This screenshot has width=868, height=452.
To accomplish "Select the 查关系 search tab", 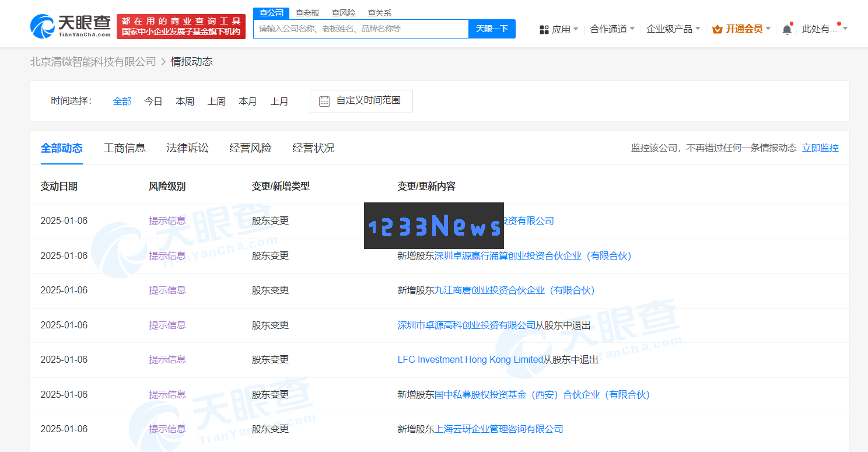I will click(x=380, y=13).
